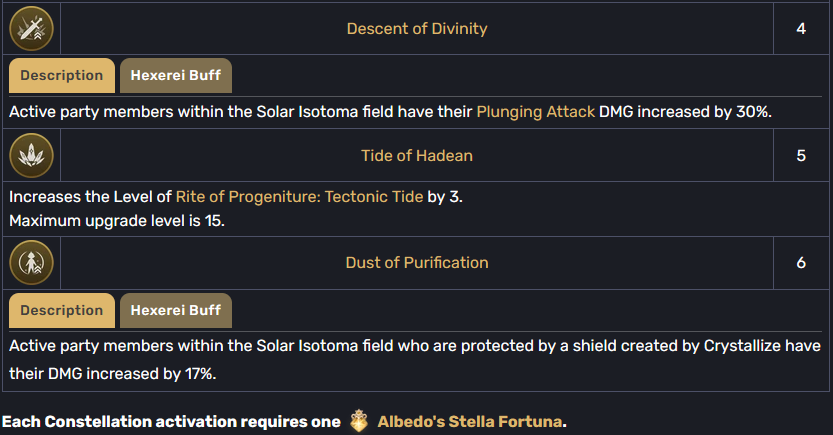Click constellation level number 4 cell
Image resolution: width=833 pixels, height=435 pixels.
point(801,29)
